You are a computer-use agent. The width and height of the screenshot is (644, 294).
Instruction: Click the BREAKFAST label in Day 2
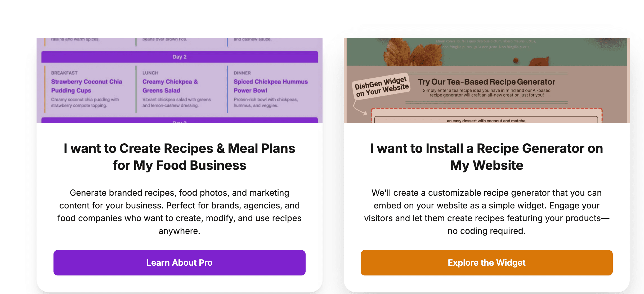click(64, 73)
